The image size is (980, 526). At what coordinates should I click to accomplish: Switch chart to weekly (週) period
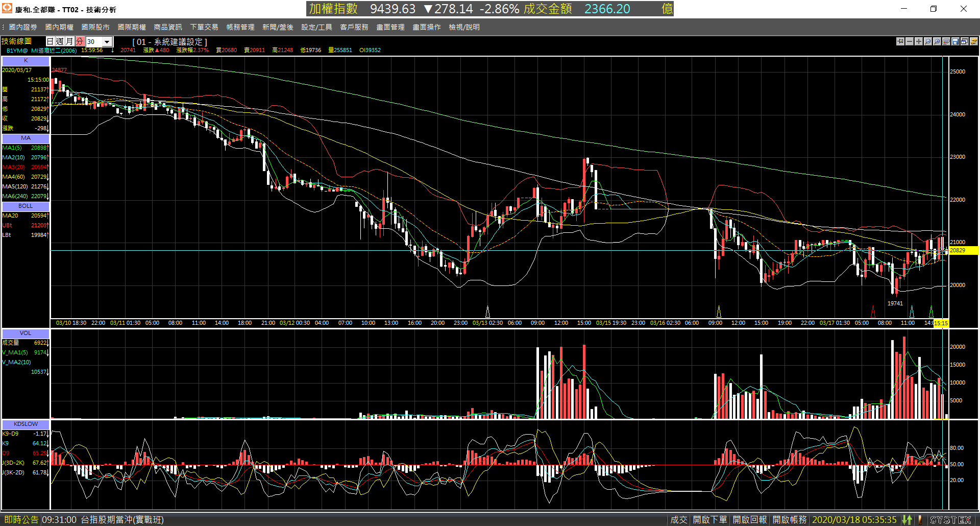60,41
